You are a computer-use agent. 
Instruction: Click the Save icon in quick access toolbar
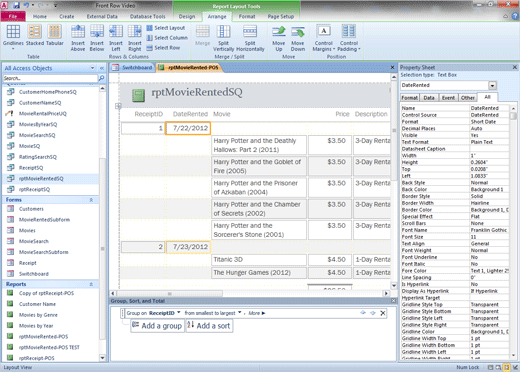coord(17,5)
